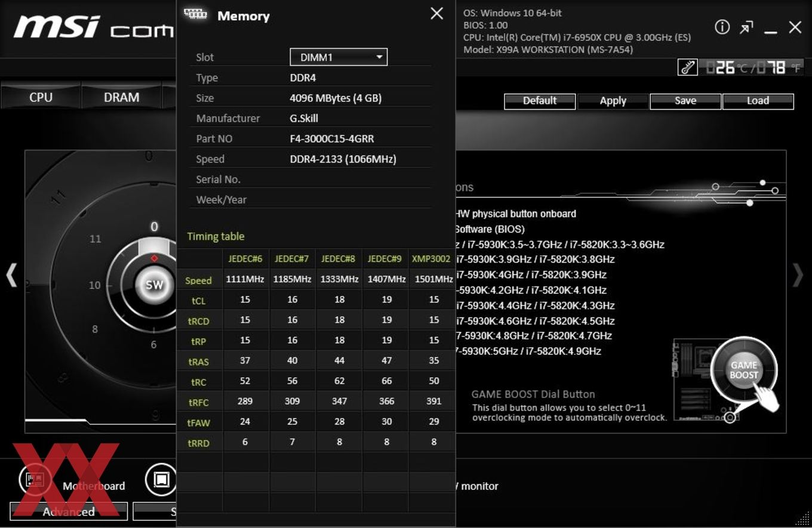Close the MSI Command Center window

(x=795, y=27)
